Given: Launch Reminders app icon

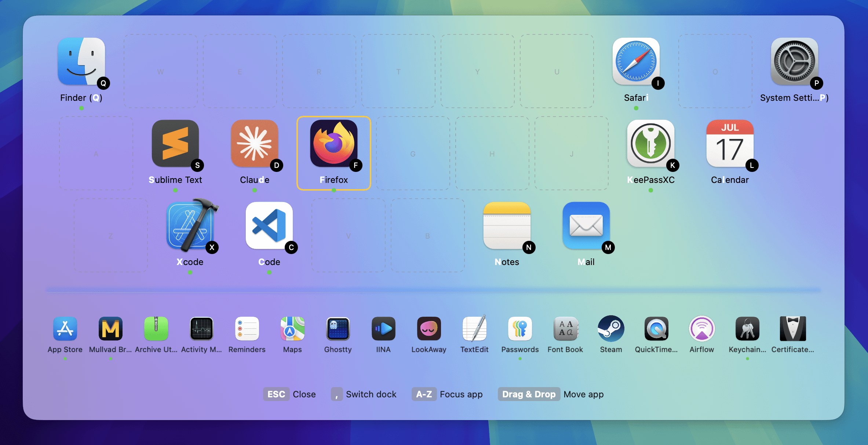Looking at the screenshot, I should (x=247, y=329).
